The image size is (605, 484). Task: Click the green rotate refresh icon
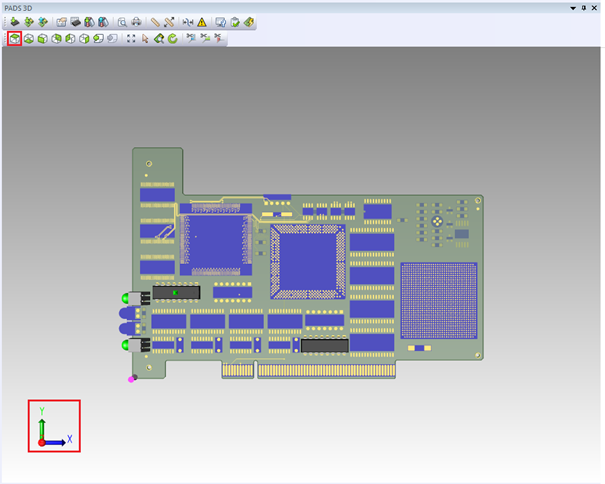pyautogui.click(x=173, y=39)
